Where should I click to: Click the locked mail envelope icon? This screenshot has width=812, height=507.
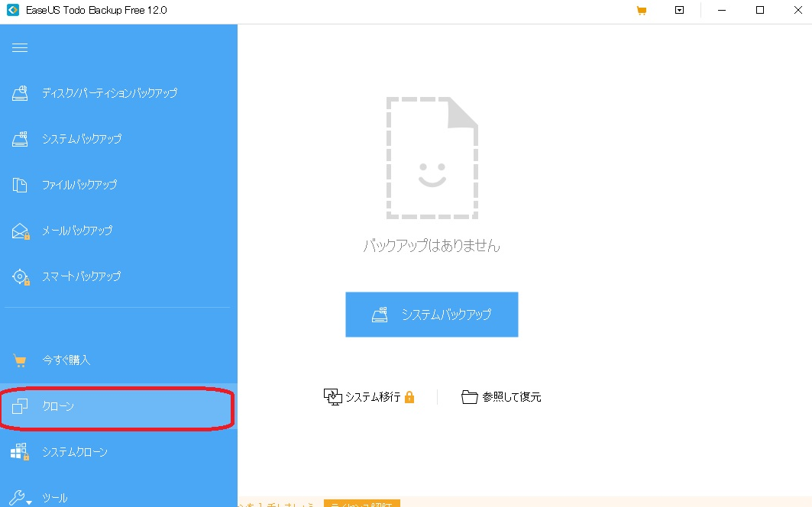21,231
